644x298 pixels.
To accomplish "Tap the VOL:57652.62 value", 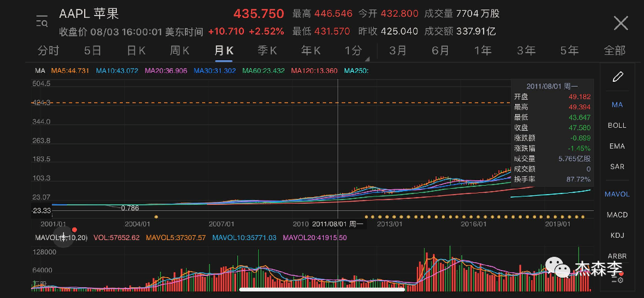I will (117, 238).
